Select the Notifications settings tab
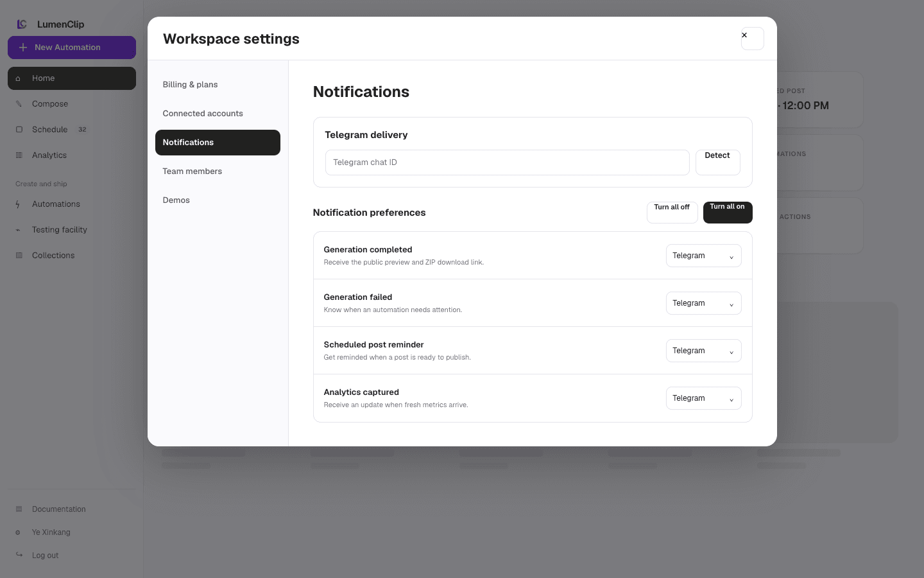The width and height of the screenshot is (924, 578). (218, 143)
